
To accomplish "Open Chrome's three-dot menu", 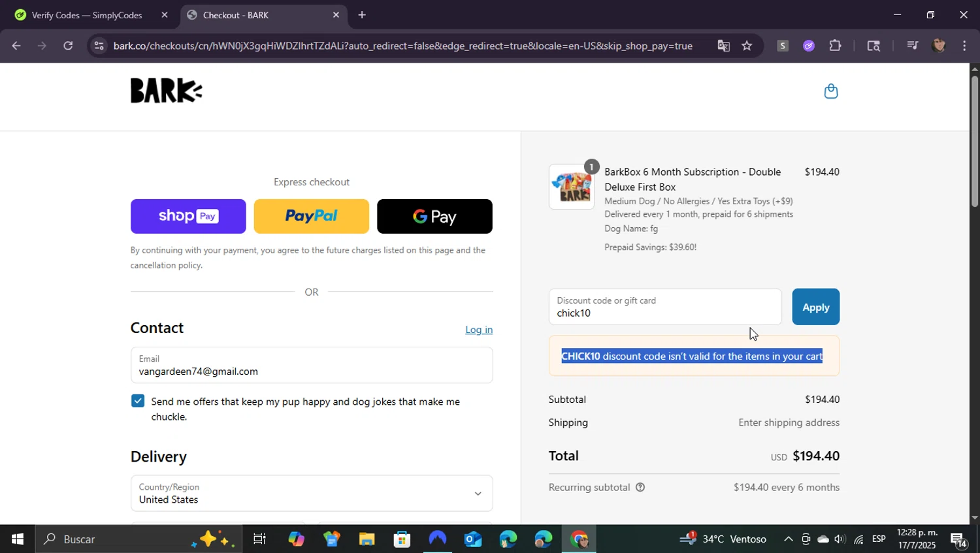I will [964, 46].
